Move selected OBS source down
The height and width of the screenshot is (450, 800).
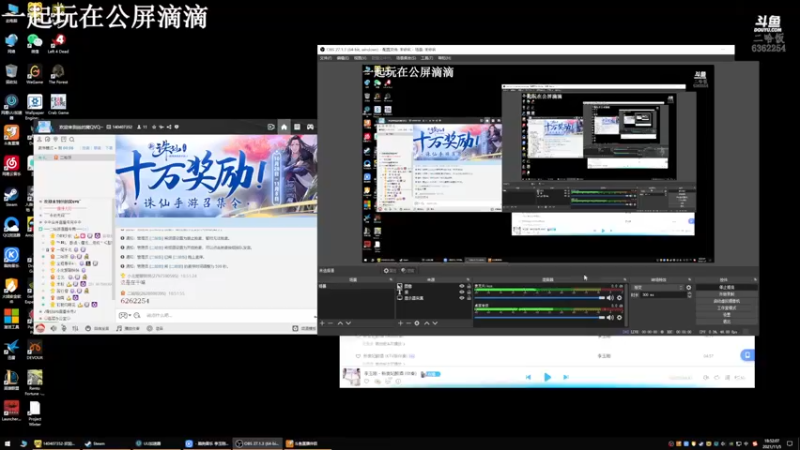[435, 323]
